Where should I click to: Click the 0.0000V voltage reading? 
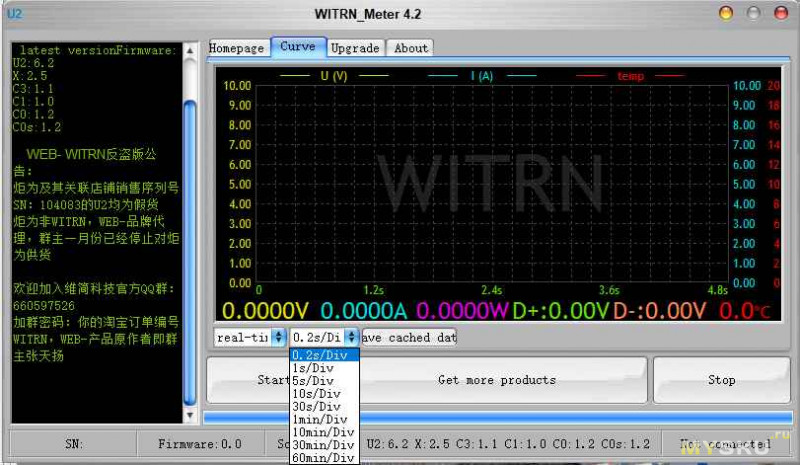coord(266,310)
